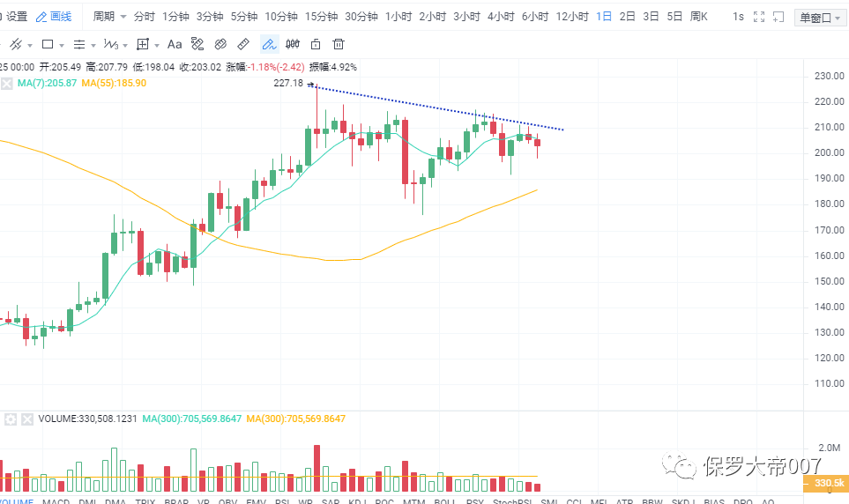The image size is (849, 504).
Task: Click the 画线 draw line button
Action: [54, 17]
